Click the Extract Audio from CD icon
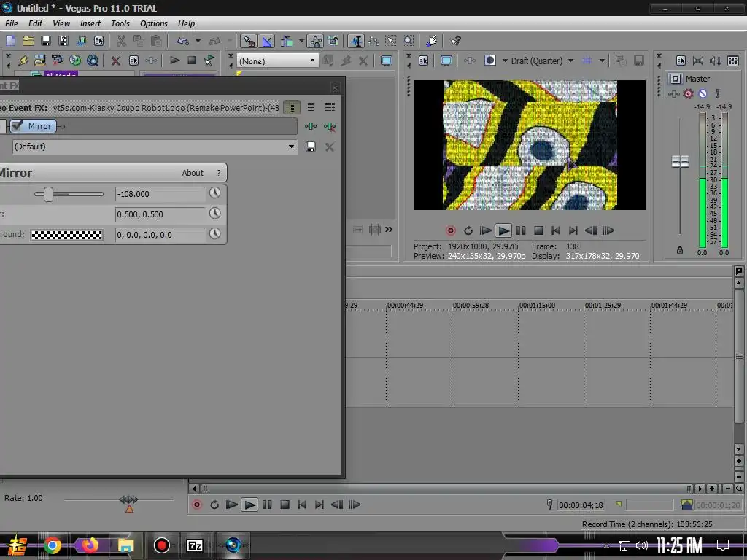The height and width of the screenshot is (560, 747). click(x=75, y=61)
